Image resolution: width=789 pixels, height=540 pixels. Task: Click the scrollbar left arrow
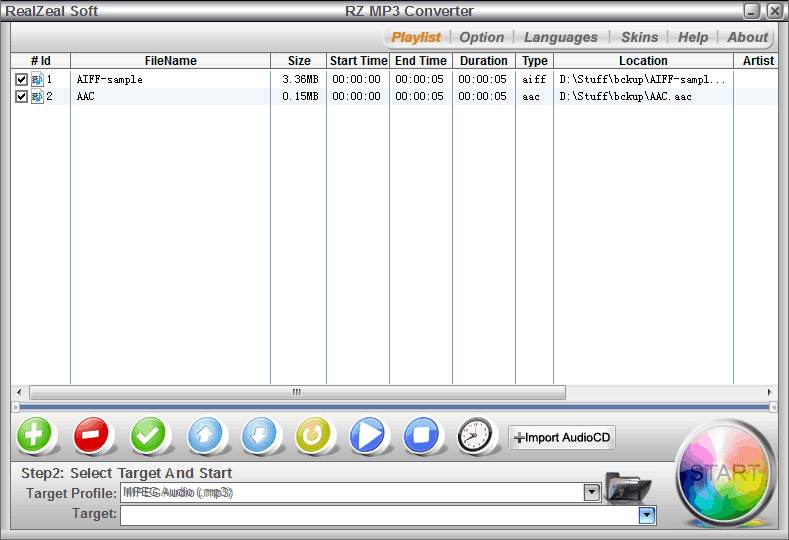pyautogui.click(x=19, y=392)
